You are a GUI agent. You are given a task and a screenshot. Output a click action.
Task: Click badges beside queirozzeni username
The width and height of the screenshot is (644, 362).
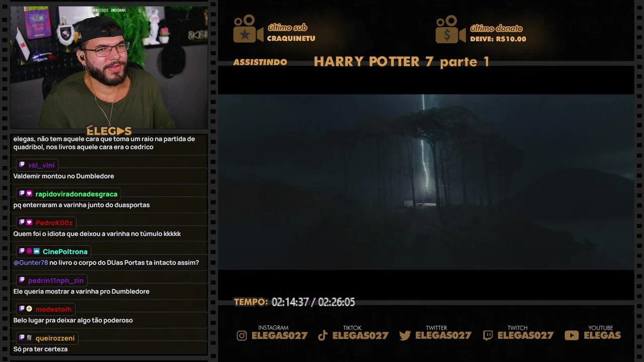[26, 338]
